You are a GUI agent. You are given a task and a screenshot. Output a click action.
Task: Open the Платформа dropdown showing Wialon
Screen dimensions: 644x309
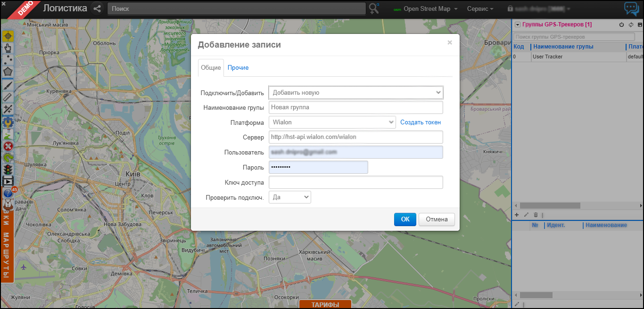pyautogui.click(x=332, y=122)
